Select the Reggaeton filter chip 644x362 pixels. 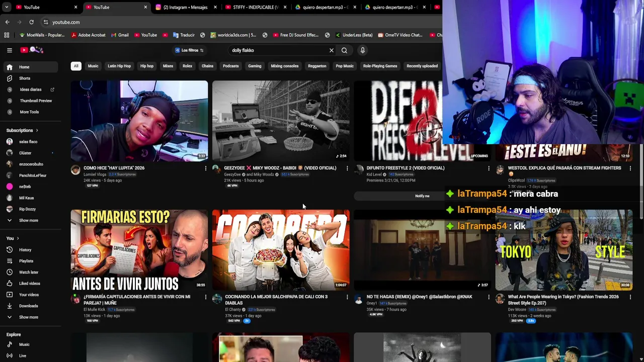click(317, 66)
